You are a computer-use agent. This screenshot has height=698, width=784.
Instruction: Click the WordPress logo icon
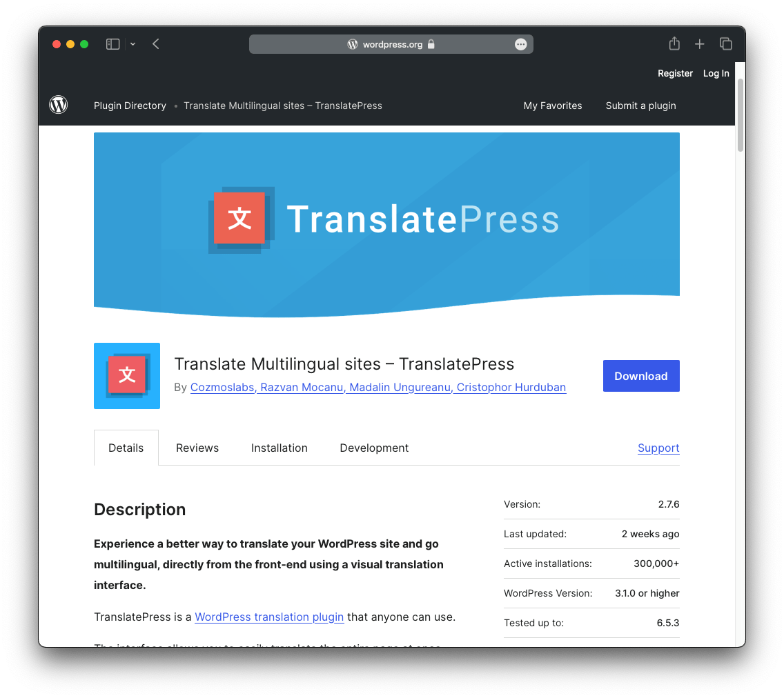tap(58, 105)
